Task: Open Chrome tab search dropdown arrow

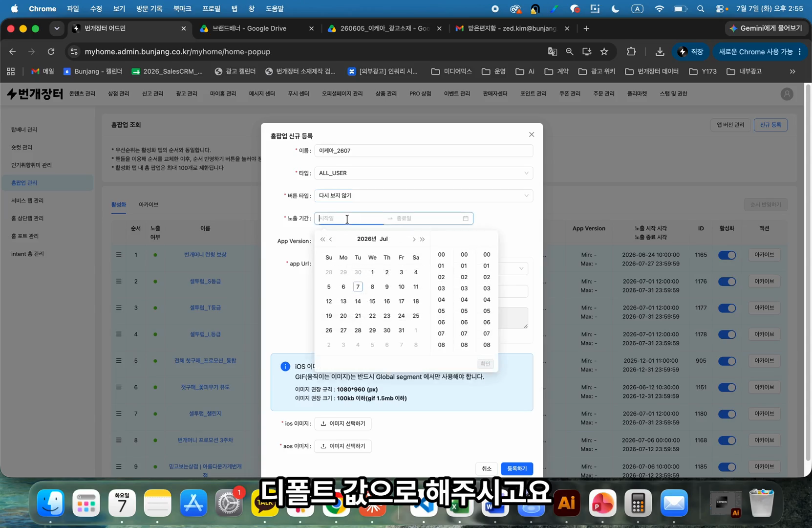Action: coord(57,28)
